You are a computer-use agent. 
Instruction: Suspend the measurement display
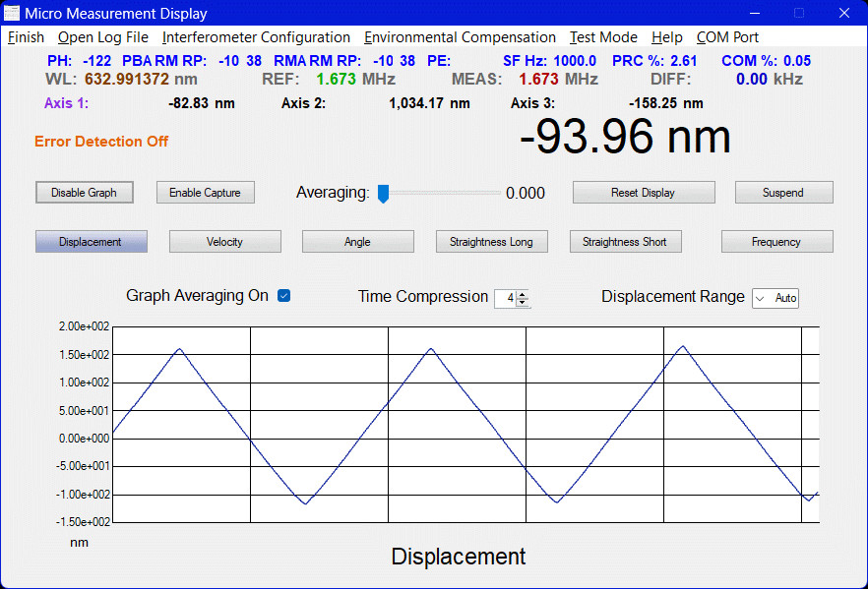click(x=783, y=193)
